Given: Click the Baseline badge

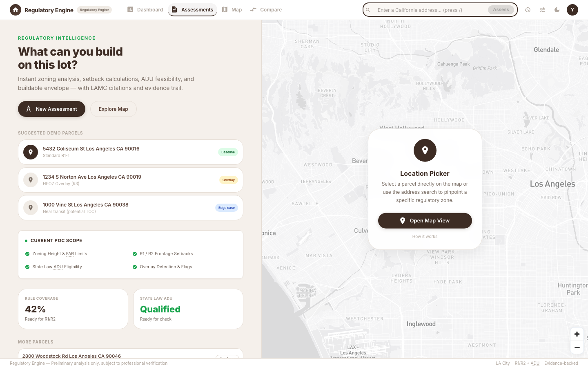Looking at the screenshot, I should point(228,152).
